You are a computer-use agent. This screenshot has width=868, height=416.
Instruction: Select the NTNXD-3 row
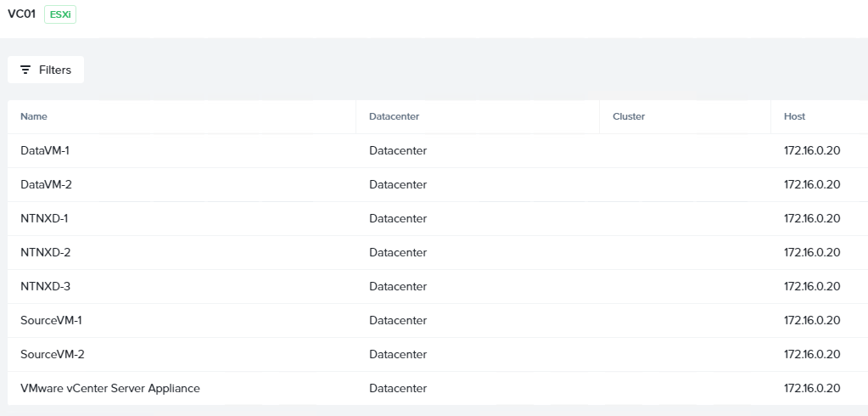(x=438, y=286)
